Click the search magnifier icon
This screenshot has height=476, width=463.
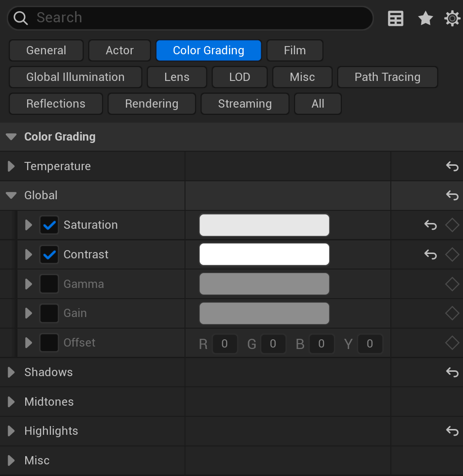pos(21,18)
